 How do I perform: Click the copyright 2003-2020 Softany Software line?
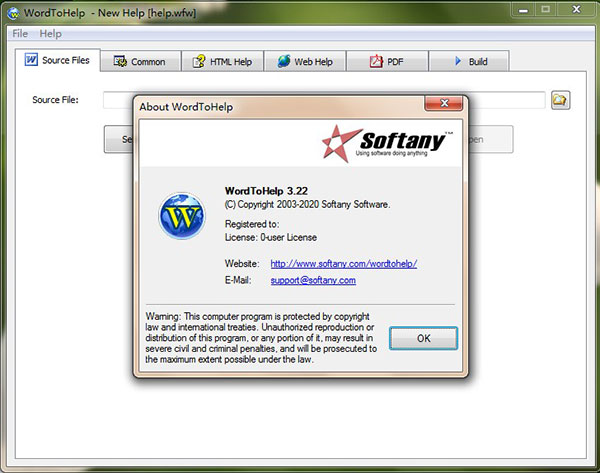[x=308, y=204]
